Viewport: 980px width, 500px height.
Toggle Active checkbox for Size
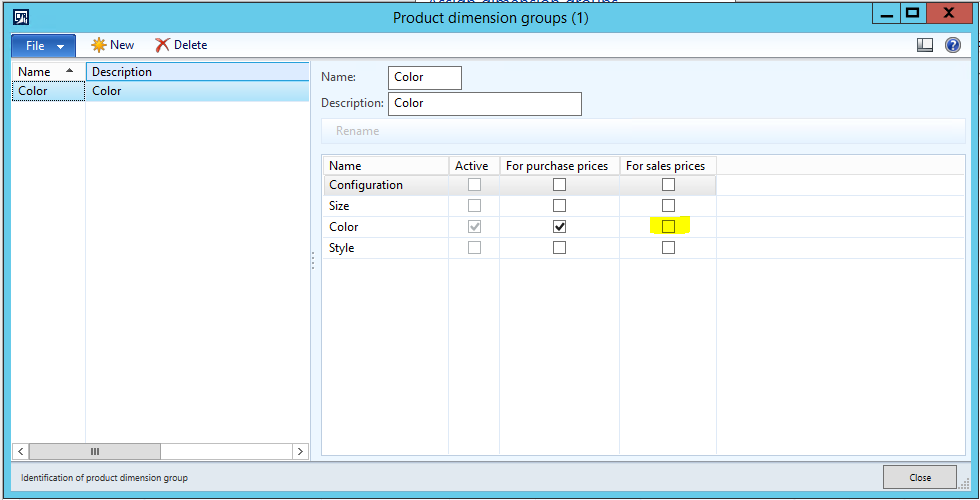tap(474, 206)
